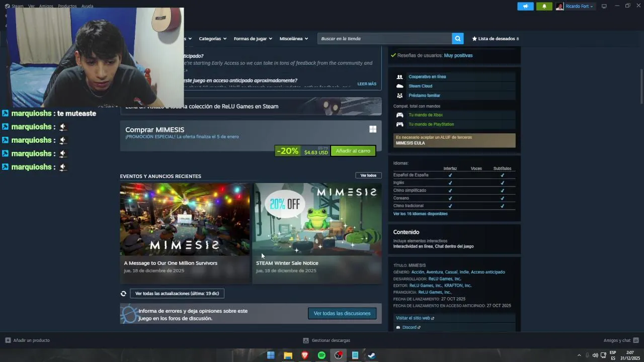Open the announcements megaphone icon
The height and width of the screenshot is (362, 644).
pyautogui.click(x=525, y=7)
